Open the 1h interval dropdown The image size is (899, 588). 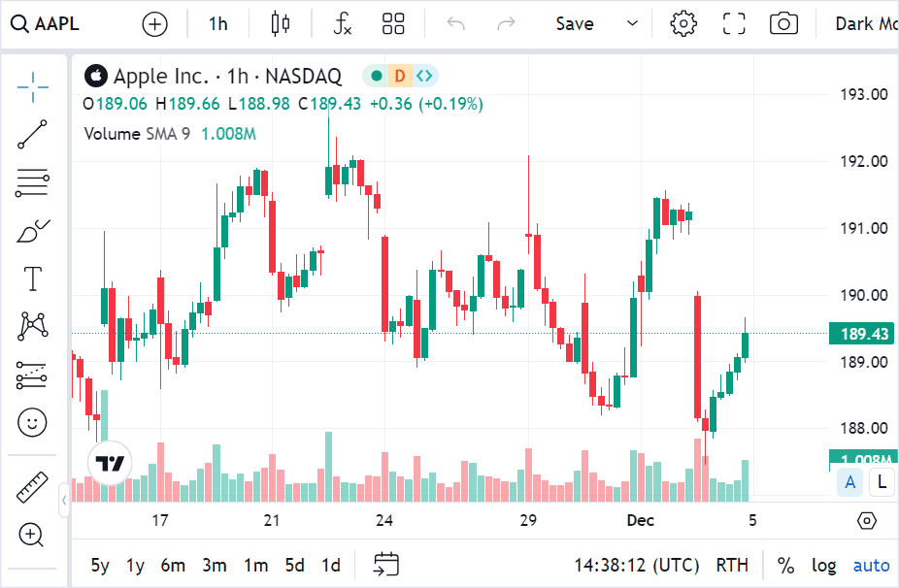coord(218,24)
